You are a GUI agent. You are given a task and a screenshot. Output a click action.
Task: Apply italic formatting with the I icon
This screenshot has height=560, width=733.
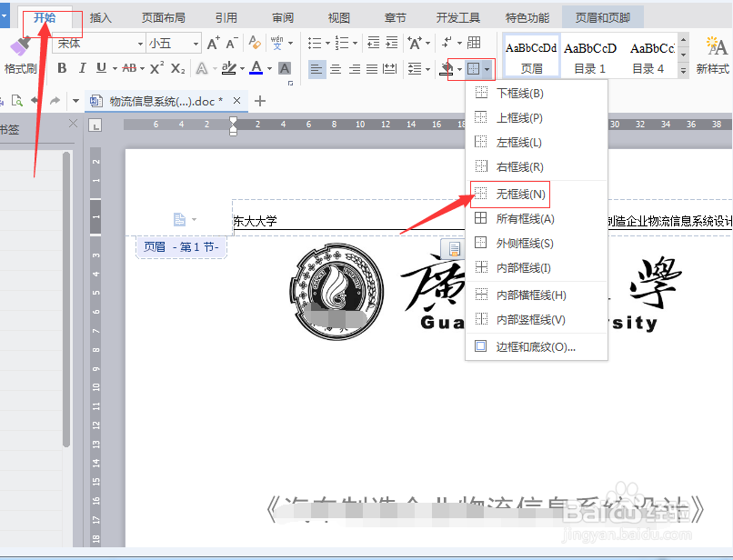pyautogui.click(x=82, y=68)
